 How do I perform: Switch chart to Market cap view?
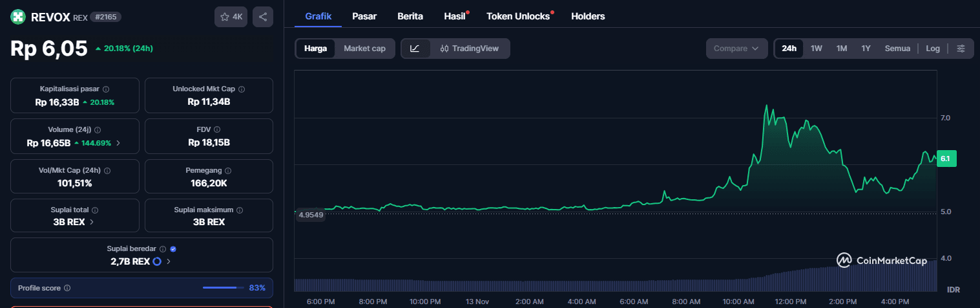pos(364,49)
